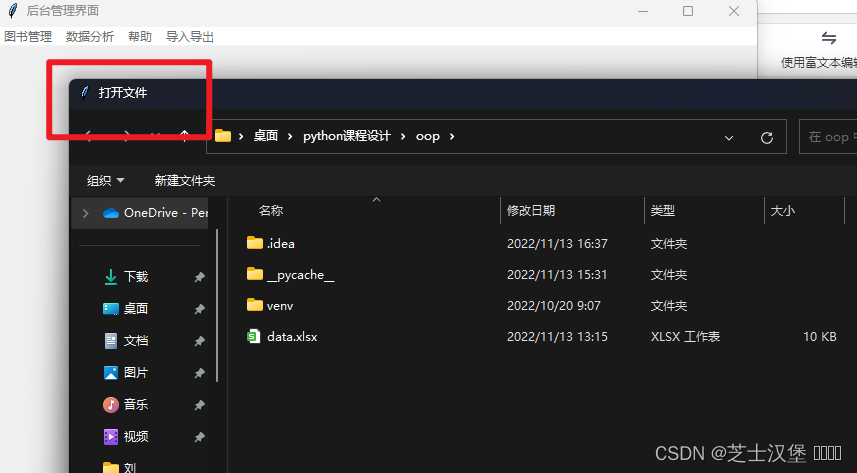Click the pin icon beside 音乐
Image resolution: width=857 pixels, height=473 pixels.
pos(199,405)
